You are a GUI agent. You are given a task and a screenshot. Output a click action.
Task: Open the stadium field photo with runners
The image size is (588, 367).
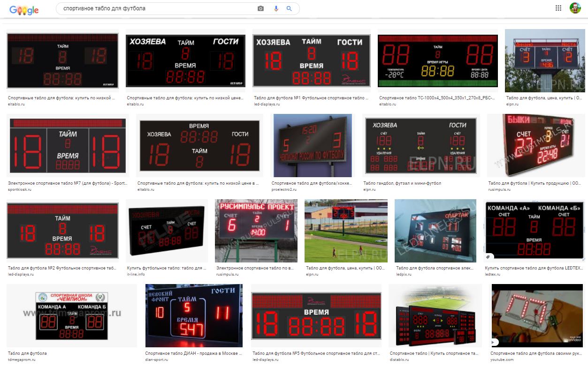(x=346, y=231)
